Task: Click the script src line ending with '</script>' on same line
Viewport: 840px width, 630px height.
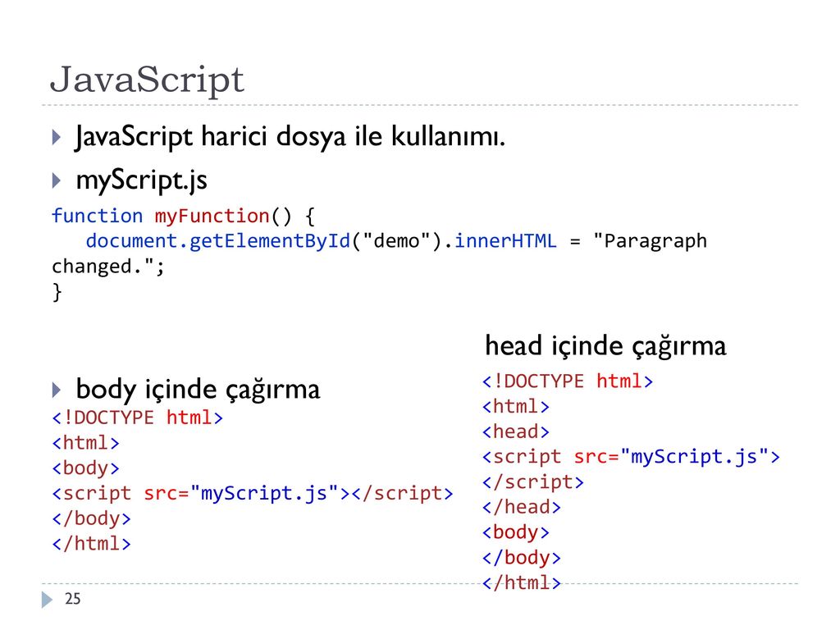Action: pos(253,493)
